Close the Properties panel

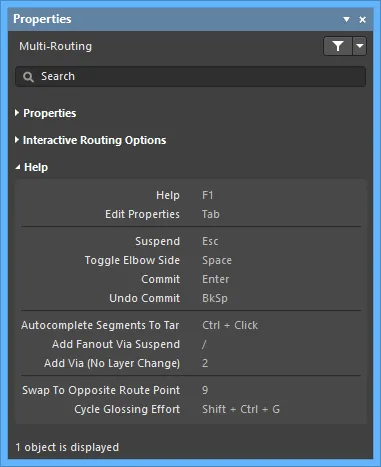[363, 20]
